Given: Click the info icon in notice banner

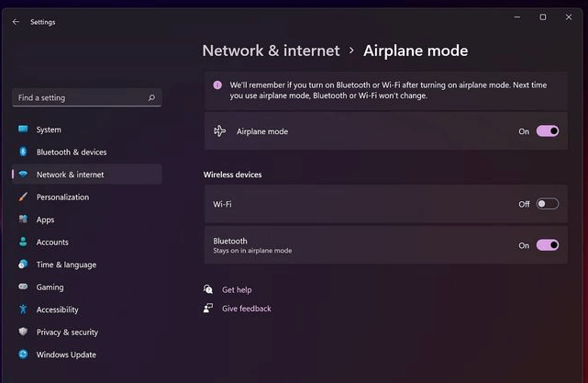Looking at the screenshot, I should pos(217,85).
